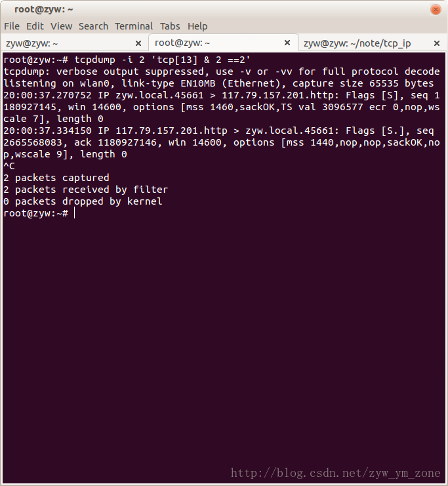Open the View menu
This screenshot has height=486, width=448.
pyautogui.click(x=62, y=26)
